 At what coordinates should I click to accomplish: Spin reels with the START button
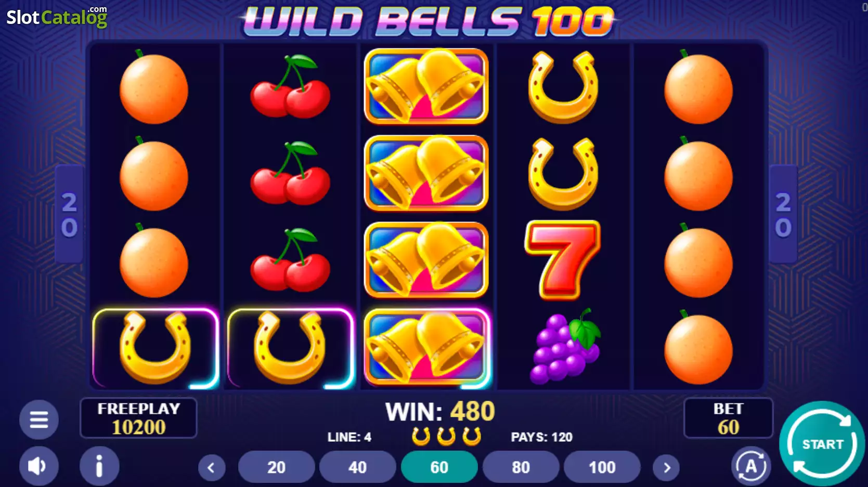tap(822, 443)
